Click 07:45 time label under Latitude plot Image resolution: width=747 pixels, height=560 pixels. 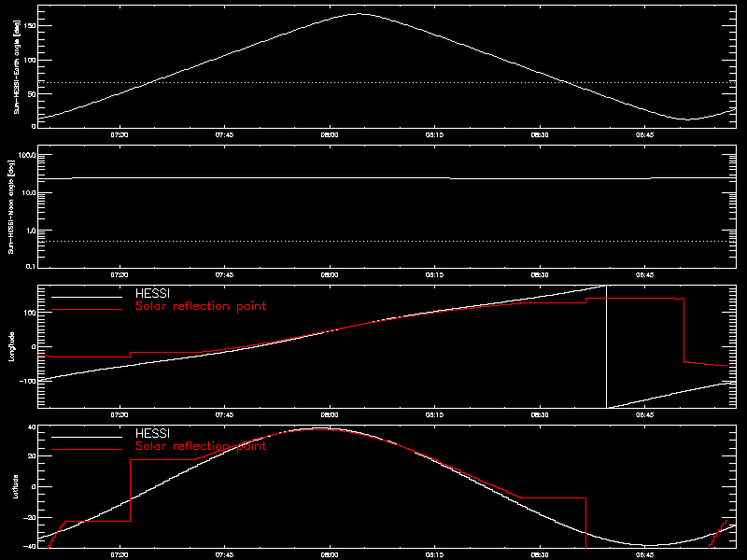coord(224,555)
